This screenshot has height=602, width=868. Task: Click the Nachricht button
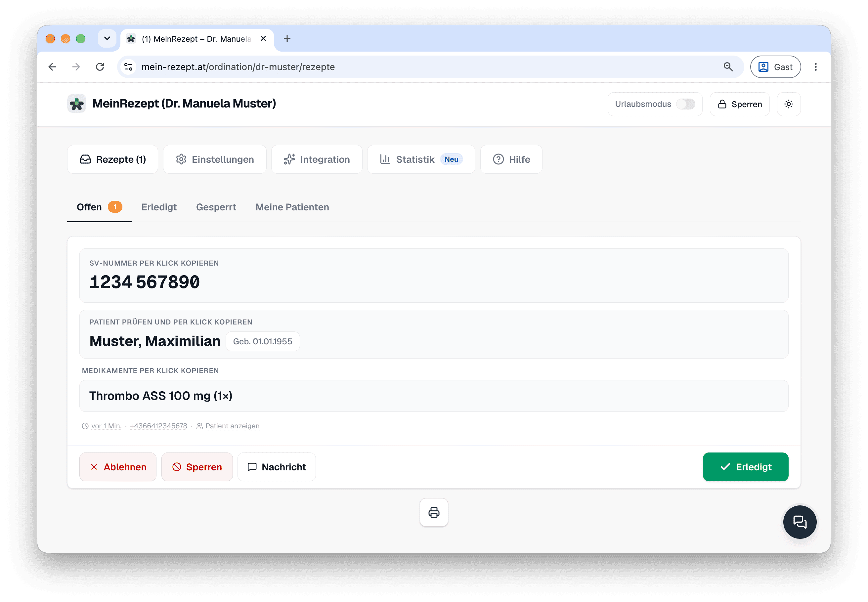pyautogui.click(x=277, y=467)
